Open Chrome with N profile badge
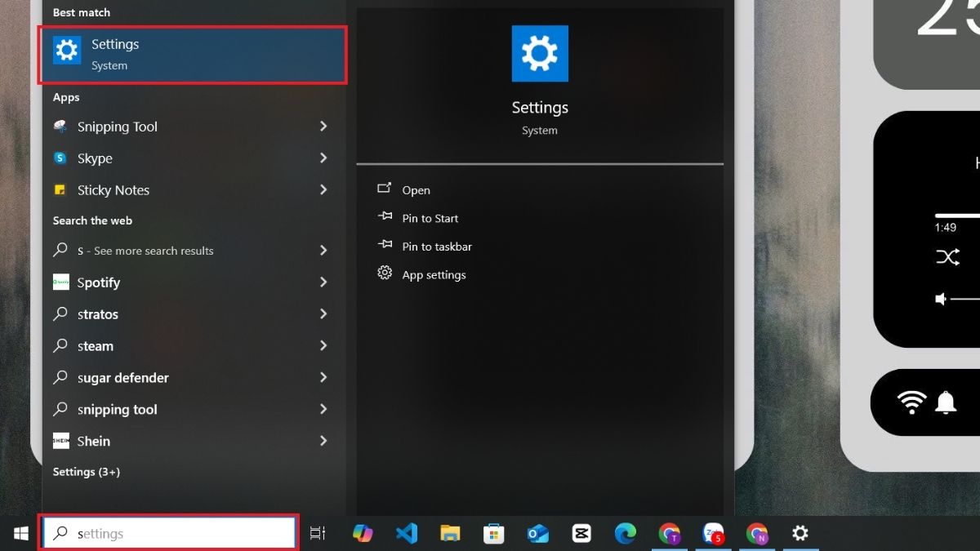The height and width of the screenshot is (551, 980). tap(757, 534)
